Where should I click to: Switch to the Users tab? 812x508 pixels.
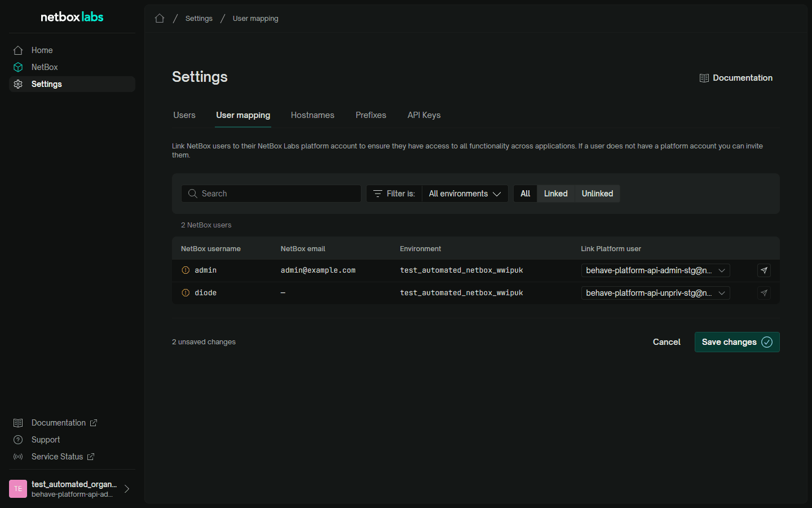[184, 115]
